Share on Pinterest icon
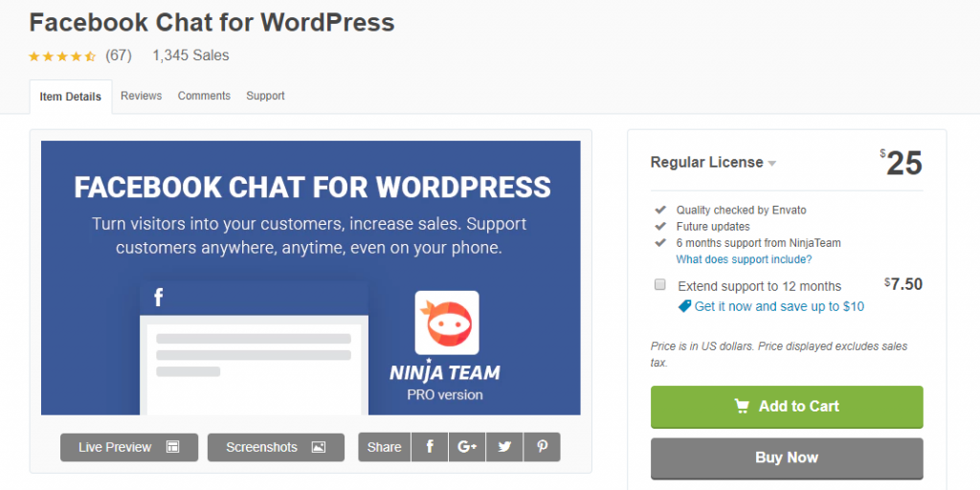 click(542, 447)
